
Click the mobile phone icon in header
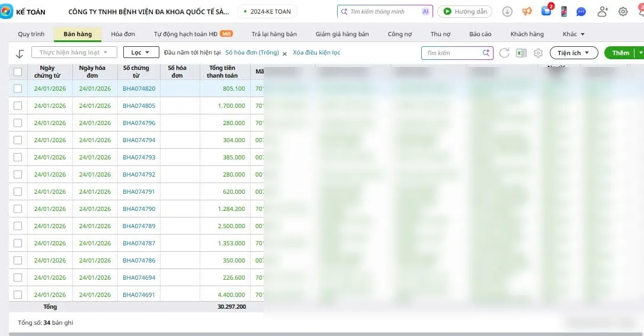564,11
